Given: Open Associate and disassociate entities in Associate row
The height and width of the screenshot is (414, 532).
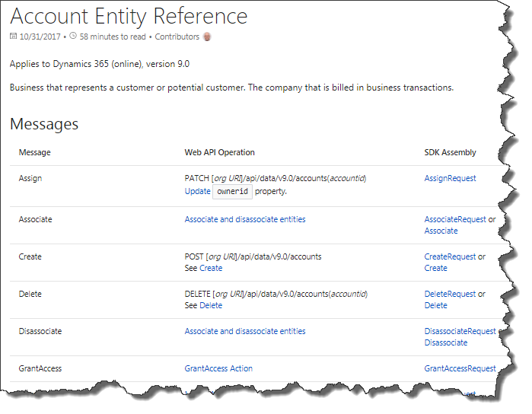Looking at the screenshot, I should click(x=244, y=219).
